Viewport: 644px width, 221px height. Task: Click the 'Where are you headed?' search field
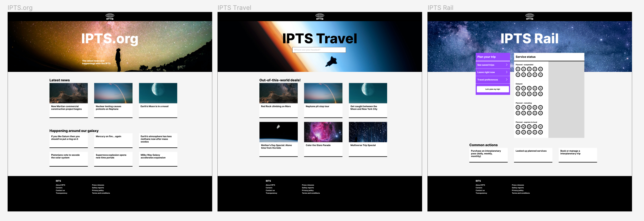(x=319, y=50)
